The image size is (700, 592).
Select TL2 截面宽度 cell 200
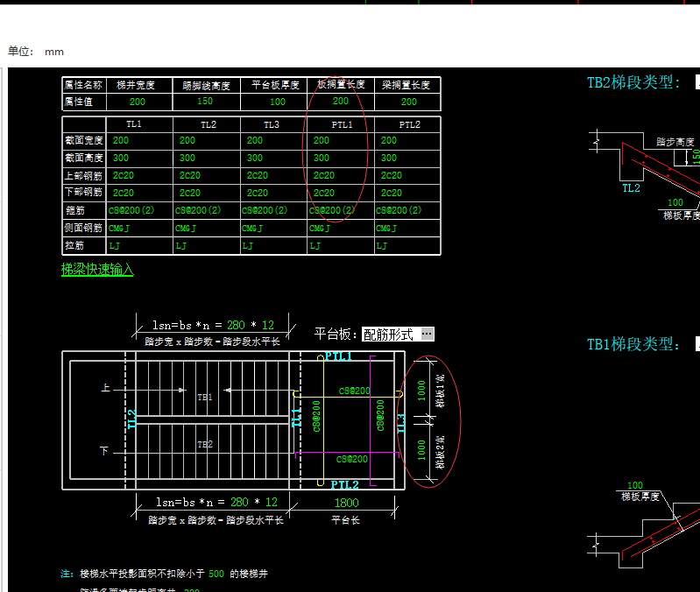click(187, 140)
